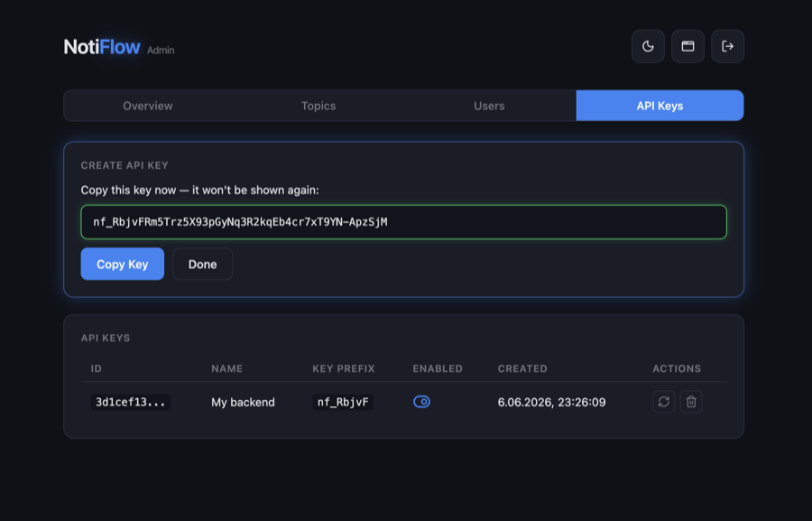Delete the My backend key with the trash icon
Viewport: 812px width, 521px height.
point(691,402)
